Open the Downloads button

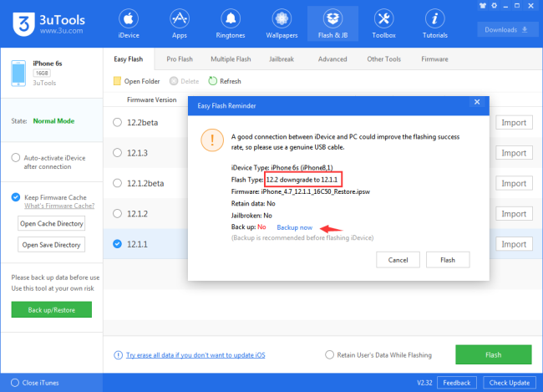[507, 29]
